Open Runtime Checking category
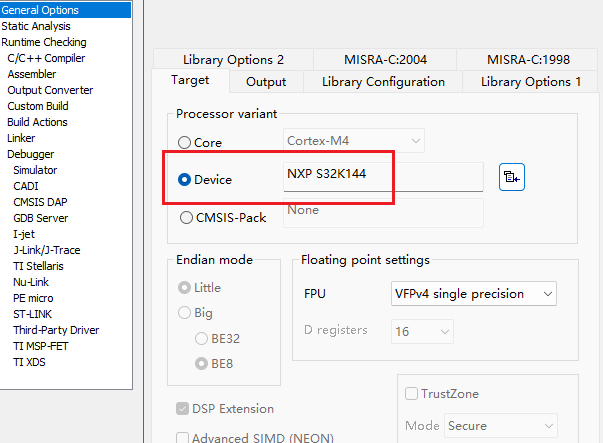The image size is (603, 443). (44, 42)
